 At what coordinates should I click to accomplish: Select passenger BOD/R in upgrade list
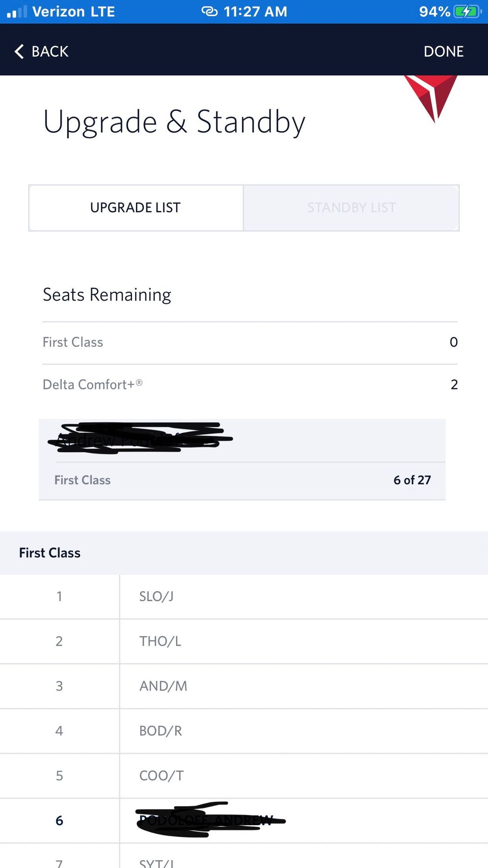coord(160,731)
